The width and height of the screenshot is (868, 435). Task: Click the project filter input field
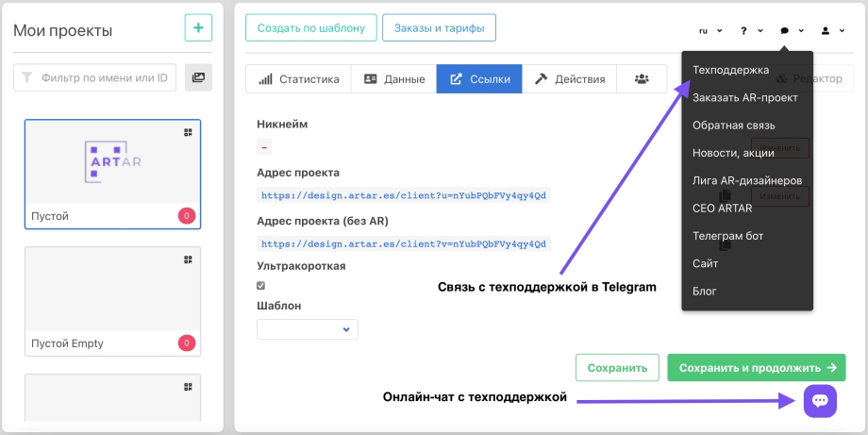95,77
